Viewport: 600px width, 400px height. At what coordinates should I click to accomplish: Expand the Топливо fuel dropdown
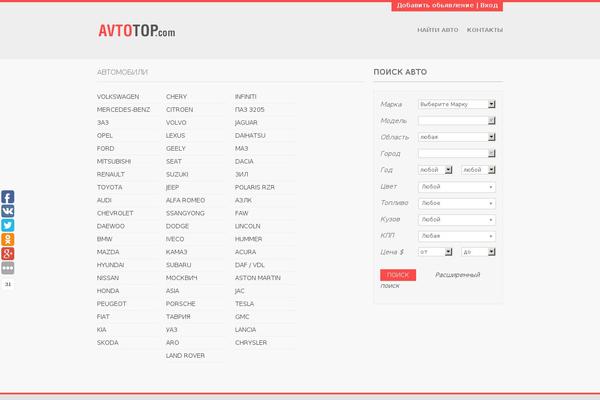coord(457,203)
